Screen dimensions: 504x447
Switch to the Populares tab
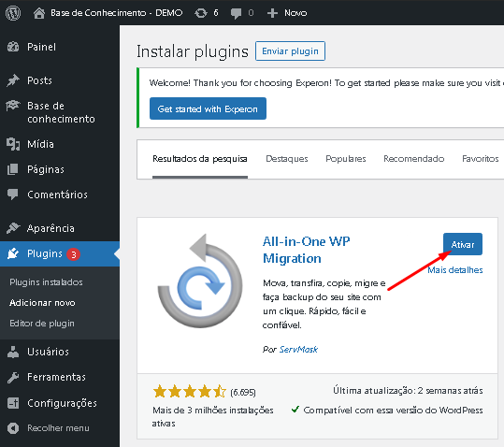coord(346,158)
